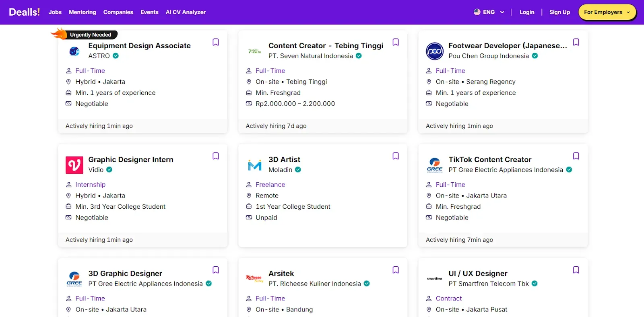Click verified badge beside PT. Seven Natural Indonesia
644x317 pixels.
coord(359,56)
